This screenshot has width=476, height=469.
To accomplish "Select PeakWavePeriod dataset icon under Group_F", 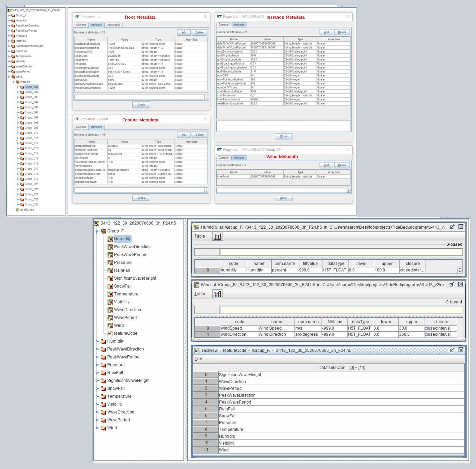I will click(110, 255).
